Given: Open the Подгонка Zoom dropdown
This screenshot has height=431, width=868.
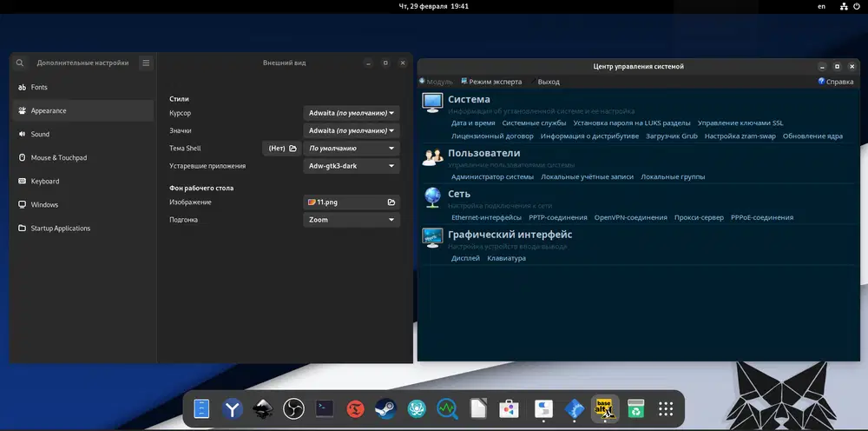Looking at the screenshot, I should click(x=352, y=220).
